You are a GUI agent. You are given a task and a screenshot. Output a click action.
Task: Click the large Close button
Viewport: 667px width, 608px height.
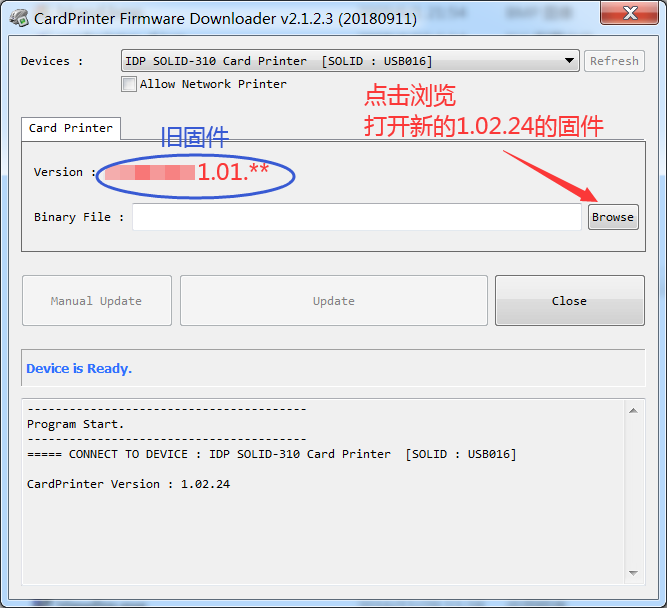(569, 301)
